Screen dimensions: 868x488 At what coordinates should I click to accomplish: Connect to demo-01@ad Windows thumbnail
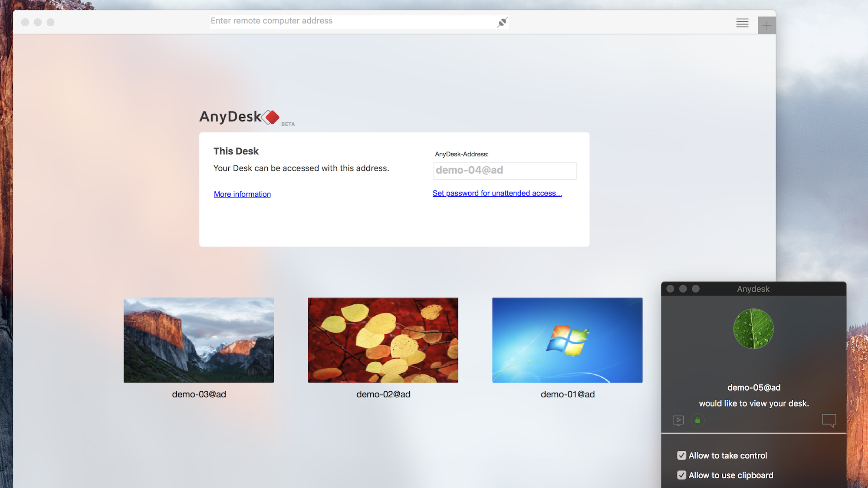(567, 340)
